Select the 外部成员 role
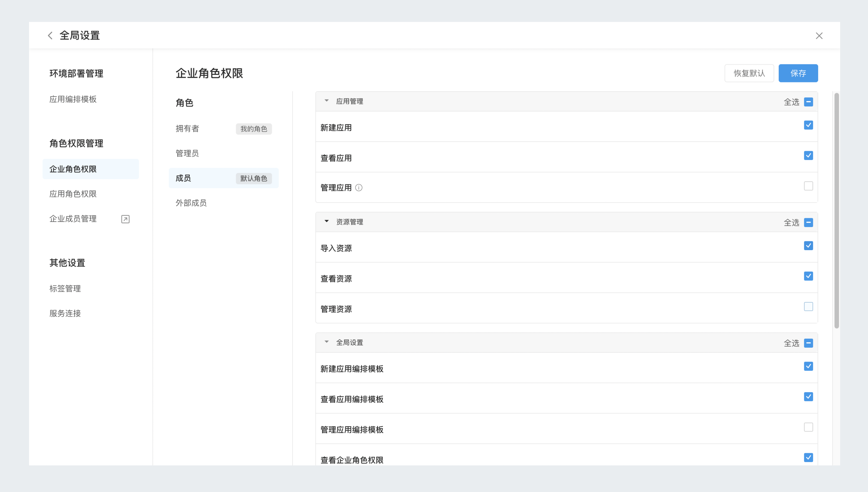The width and height of the screenshot is (868, 492). coord(191,203)
